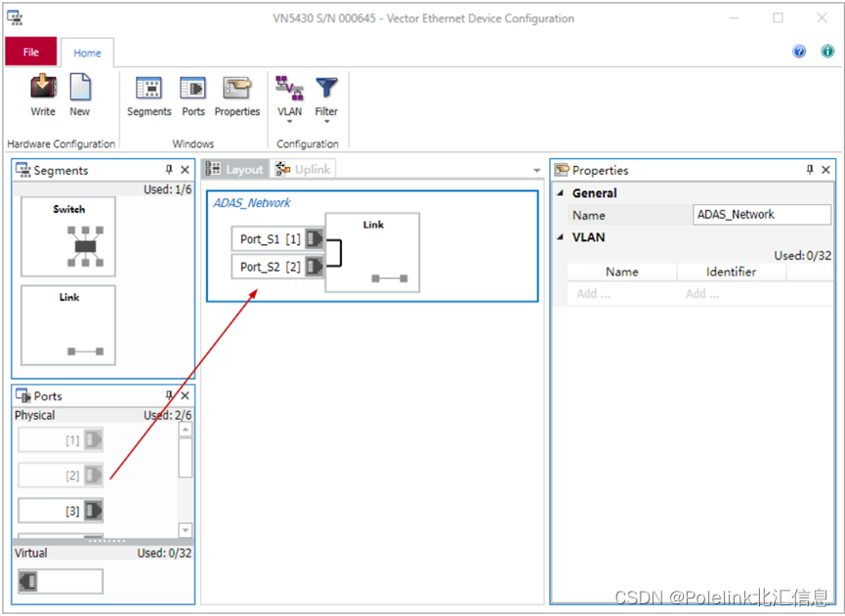Toggle pin on the Properties panel
This screenshot has height=616, width=845.
point(810,170)
